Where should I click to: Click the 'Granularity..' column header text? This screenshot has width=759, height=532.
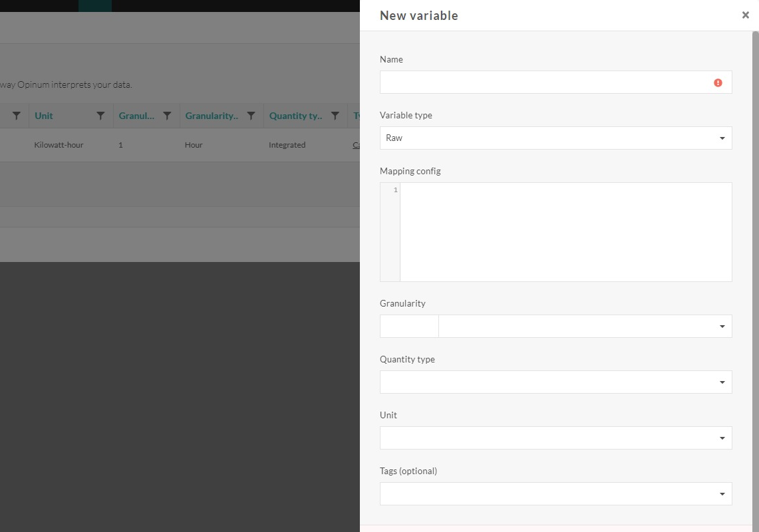coord(212,116)
